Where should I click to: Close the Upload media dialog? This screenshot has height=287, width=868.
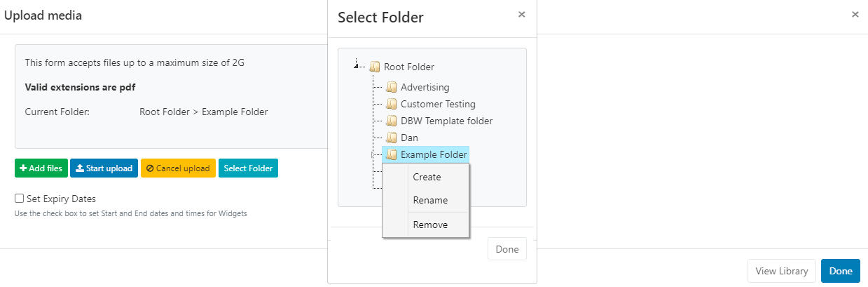pos(855,13)
